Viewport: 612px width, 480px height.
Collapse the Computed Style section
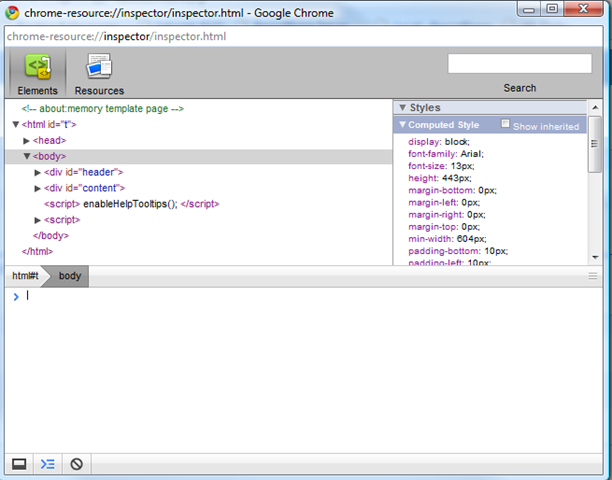click(x=402, y=124)
